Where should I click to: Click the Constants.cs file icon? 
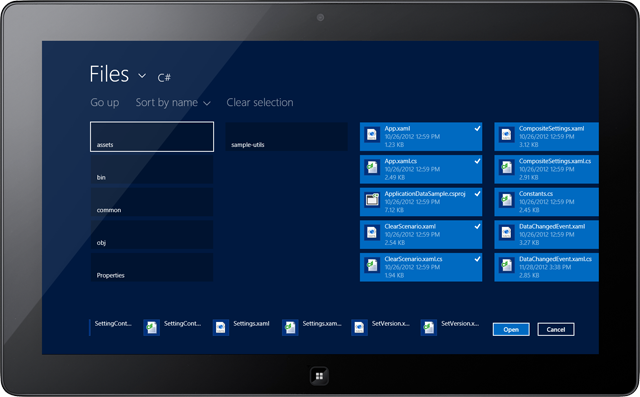pos(507,200)
